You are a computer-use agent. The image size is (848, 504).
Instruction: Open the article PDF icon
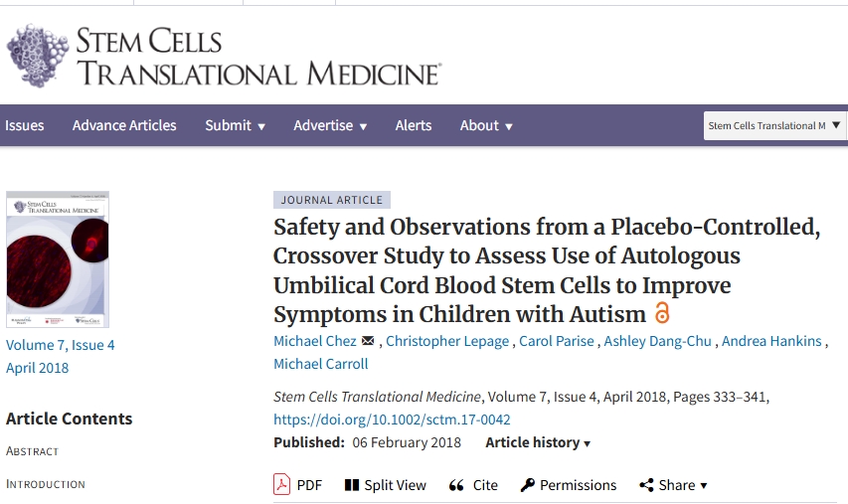281,485
